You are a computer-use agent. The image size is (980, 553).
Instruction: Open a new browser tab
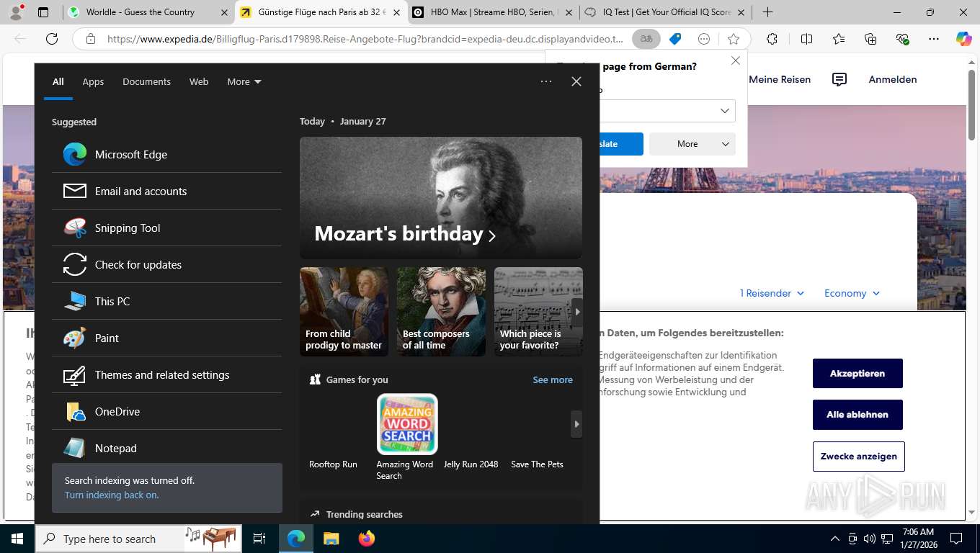point(768,12)
